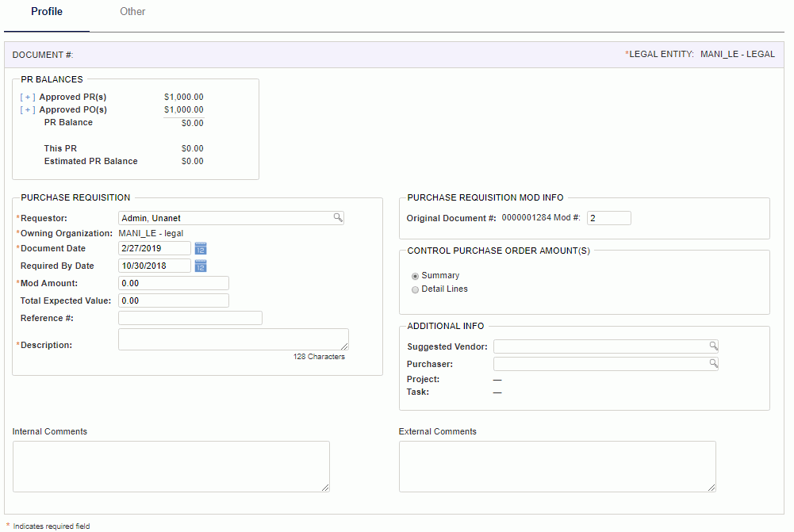Screen dimensions: 794x532
Task: Click the Owning Organization value MANI_LE - legal
Action: 151,233
